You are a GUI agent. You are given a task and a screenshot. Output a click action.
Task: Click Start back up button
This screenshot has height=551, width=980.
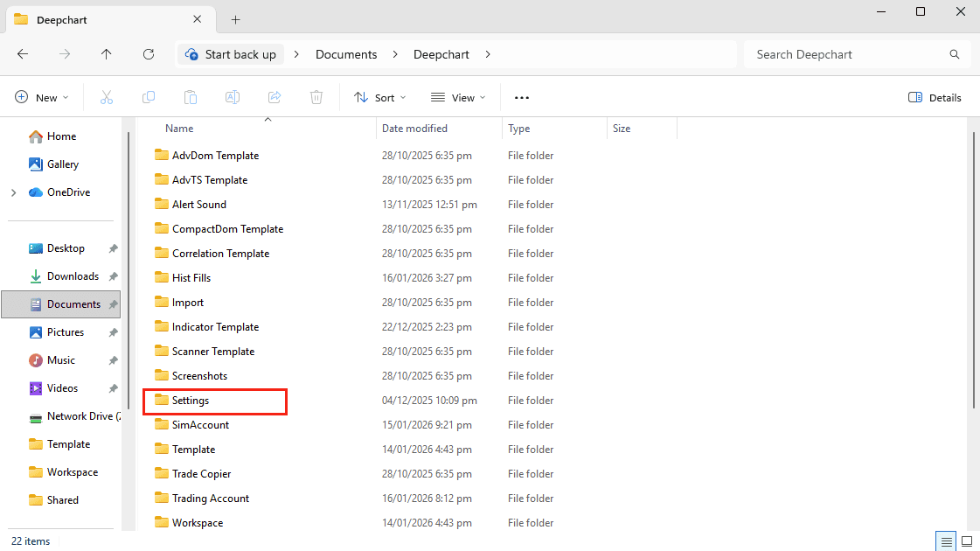pyautogui.click(x=231, y=54)
